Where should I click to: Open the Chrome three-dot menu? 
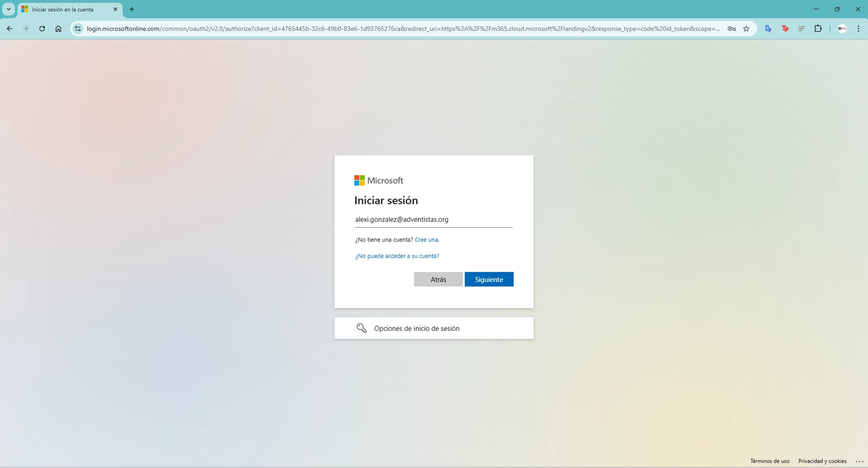[x=858, y=29]
